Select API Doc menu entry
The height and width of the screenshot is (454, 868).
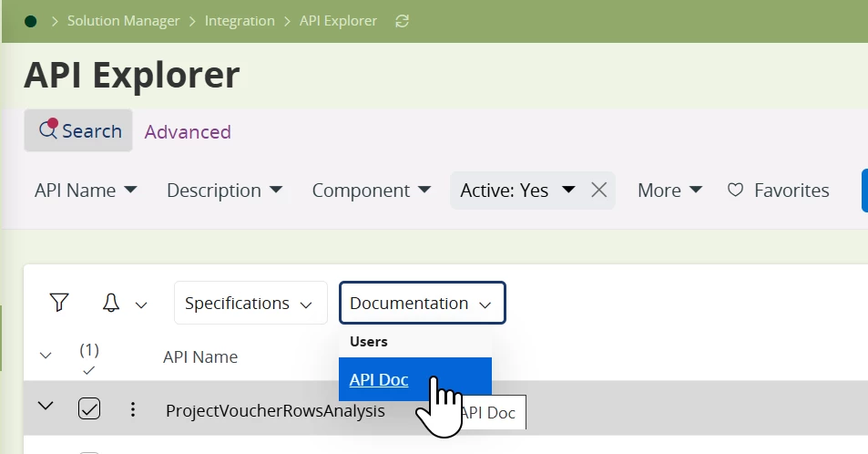(415, 379)
